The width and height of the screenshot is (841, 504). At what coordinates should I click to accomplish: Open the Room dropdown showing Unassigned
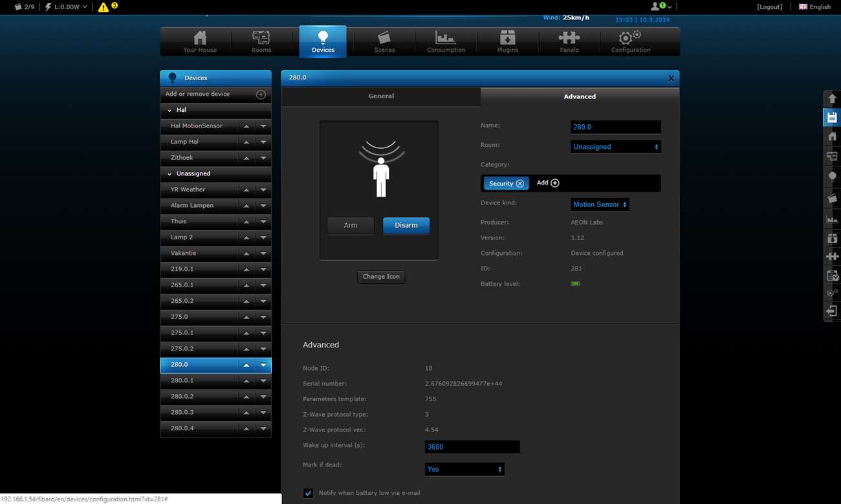click(615, 147)
